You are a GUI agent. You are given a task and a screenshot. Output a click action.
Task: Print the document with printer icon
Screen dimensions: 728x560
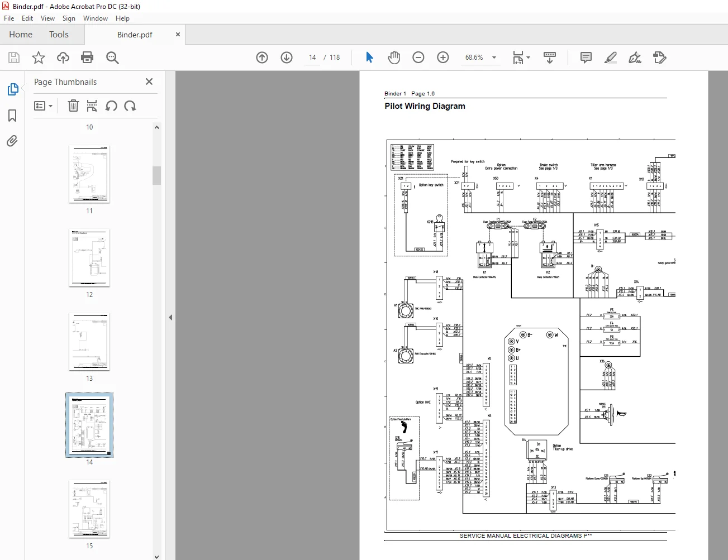point(87,58)
